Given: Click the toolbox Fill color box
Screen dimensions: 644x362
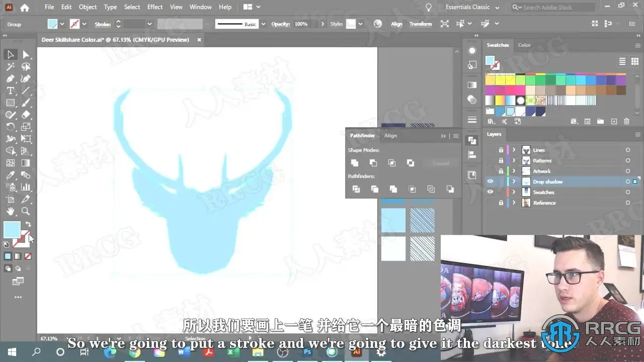Looking at the screenshot, I should tap(12, 230).
